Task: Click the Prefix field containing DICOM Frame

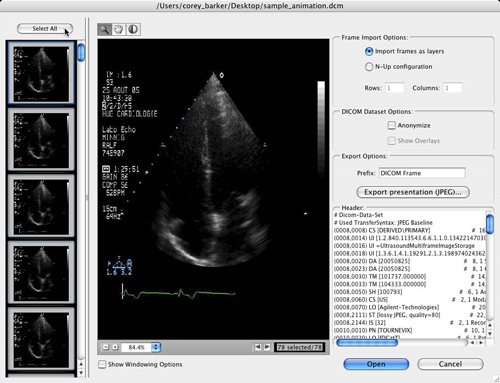Action: pyautogui.click(x=422, y=173)
